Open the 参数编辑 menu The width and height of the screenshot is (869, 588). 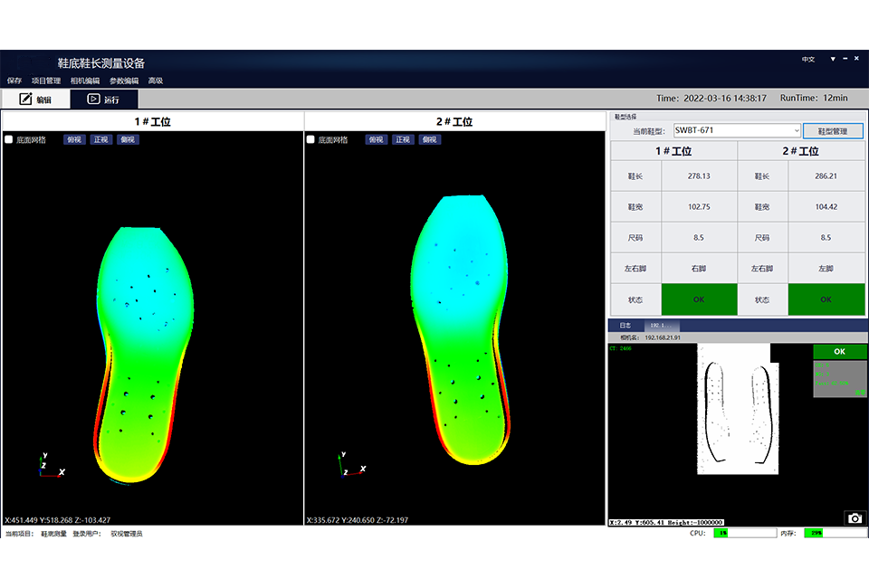coord(124,81)
